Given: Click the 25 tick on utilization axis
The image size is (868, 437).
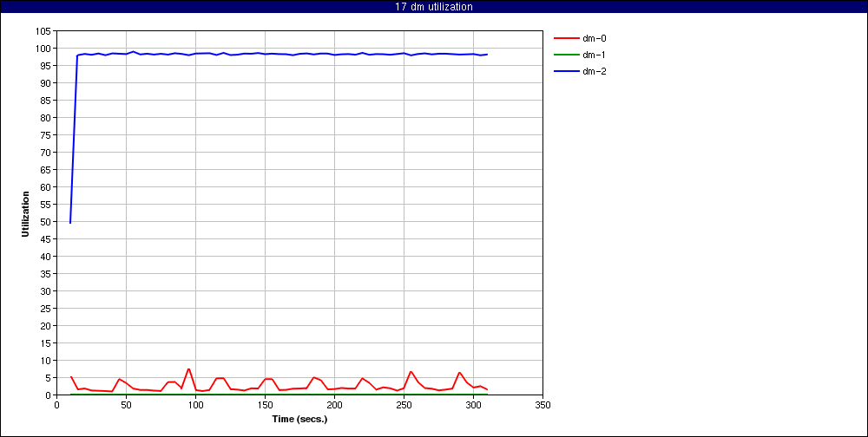Looking at the screenshot, I should pyautogui.click(x=47, y=309).
